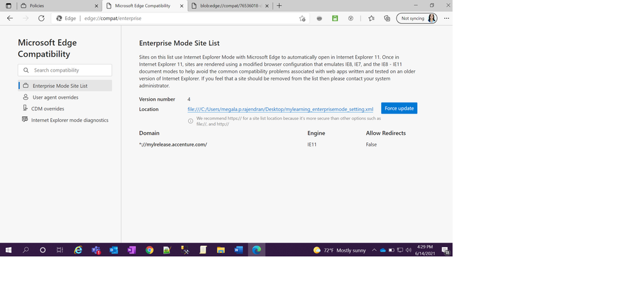Open Outlook from the taskbar
644x291 pixels.
coord(113,250)
